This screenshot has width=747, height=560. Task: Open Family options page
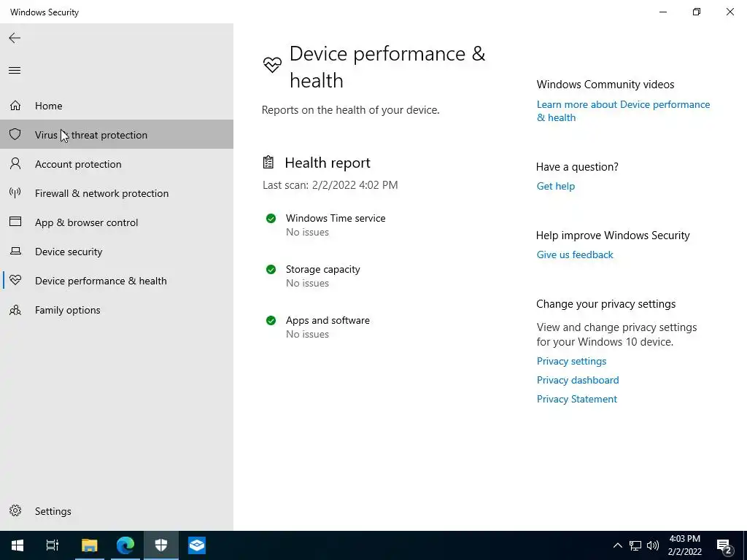coord(117,310)
